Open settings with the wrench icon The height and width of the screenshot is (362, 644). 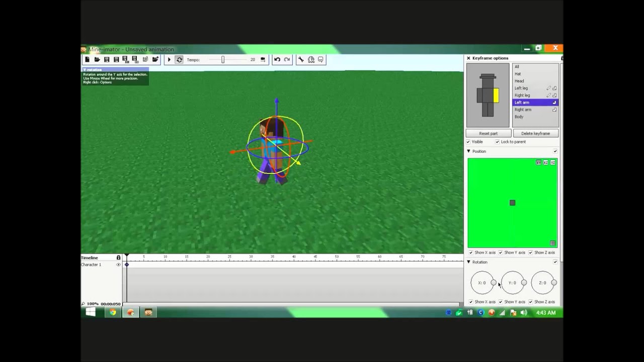pos(301,59)
